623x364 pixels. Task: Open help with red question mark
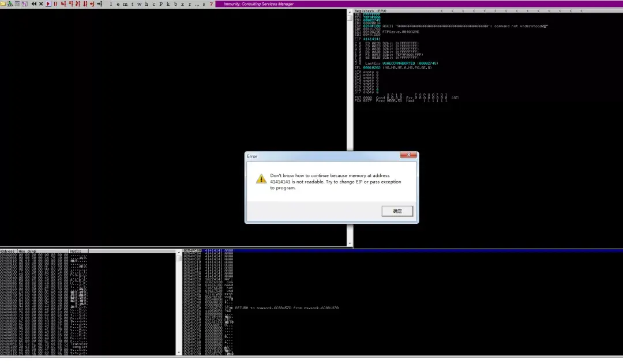pyautogui.click(x=211, y=4)
